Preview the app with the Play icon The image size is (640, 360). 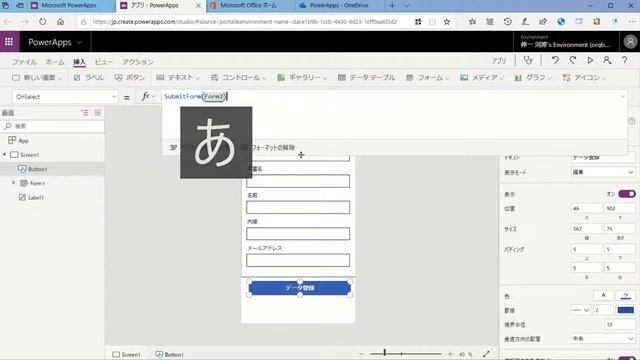point(590,60)
